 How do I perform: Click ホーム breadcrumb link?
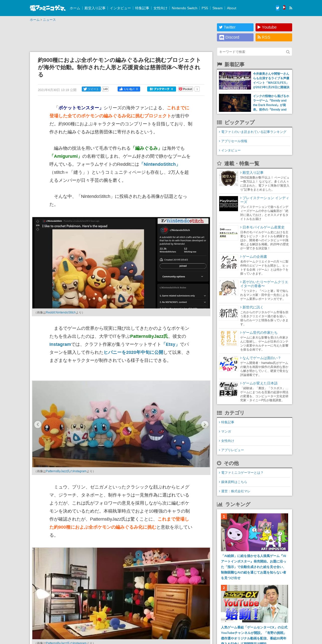(x=35, y=20)
